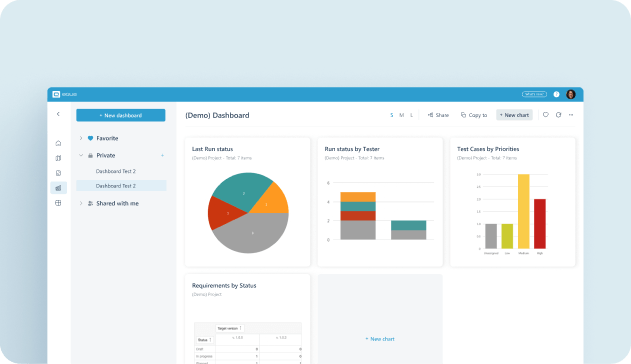Screen dimensions: 631x364
Task: Click teal segment of second tester's stacked bar
Action: pos(408,225)
